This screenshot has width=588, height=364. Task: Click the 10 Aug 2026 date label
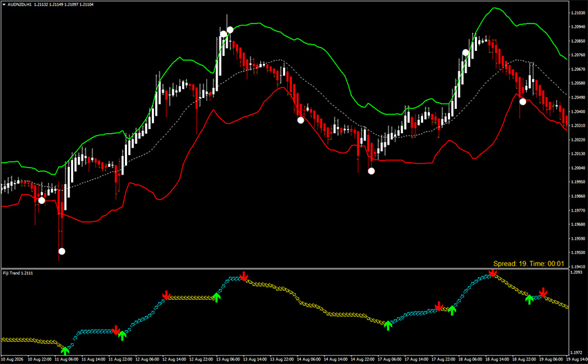[x=12, y=359]
